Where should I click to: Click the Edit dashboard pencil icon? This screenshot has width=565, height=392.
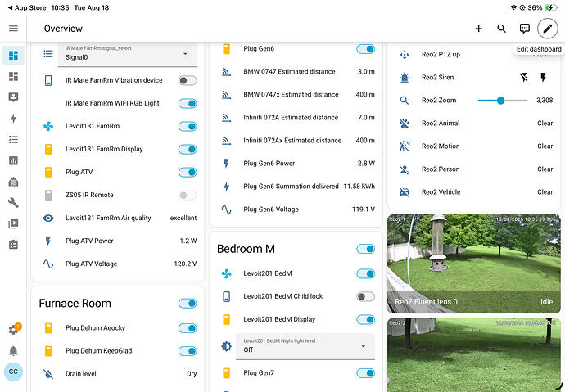point(547,29)
